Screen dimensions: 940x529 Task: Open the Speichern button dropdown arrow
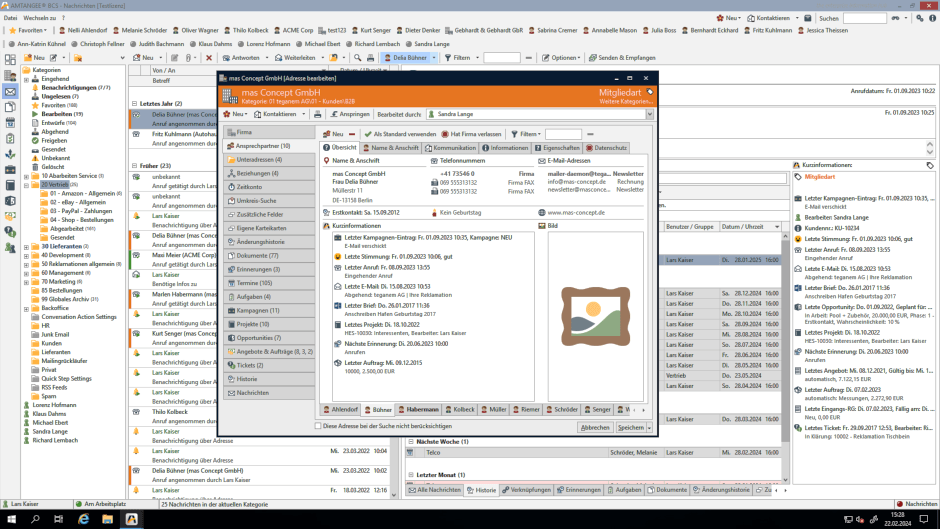point(649,428)
